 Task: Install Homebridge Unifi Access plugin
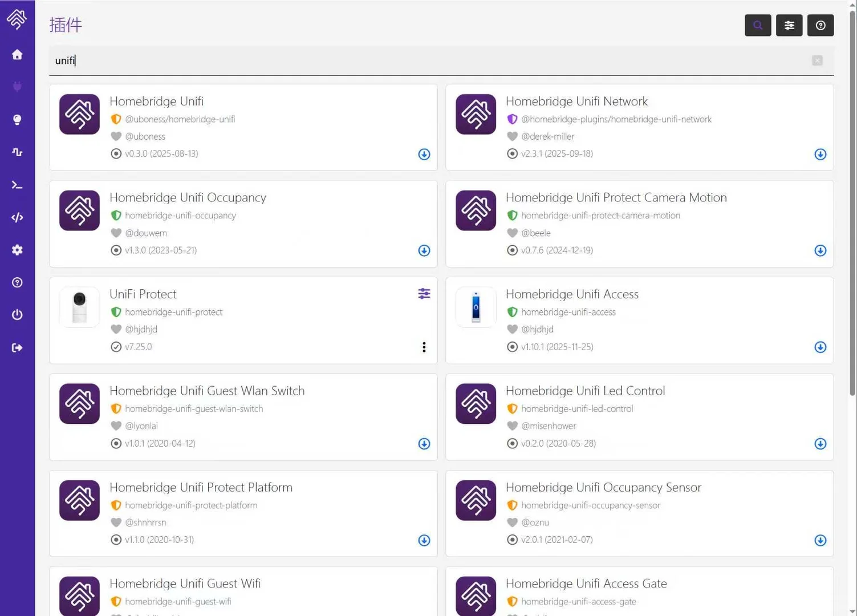pos(821,347)
